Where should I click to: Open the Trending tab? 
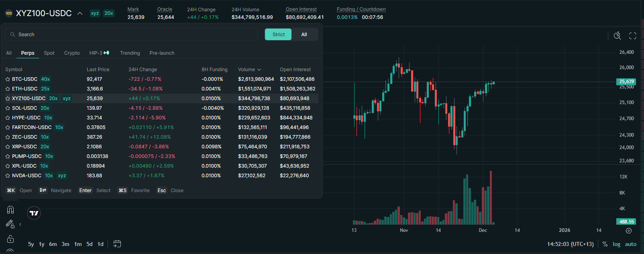(130, 53)
